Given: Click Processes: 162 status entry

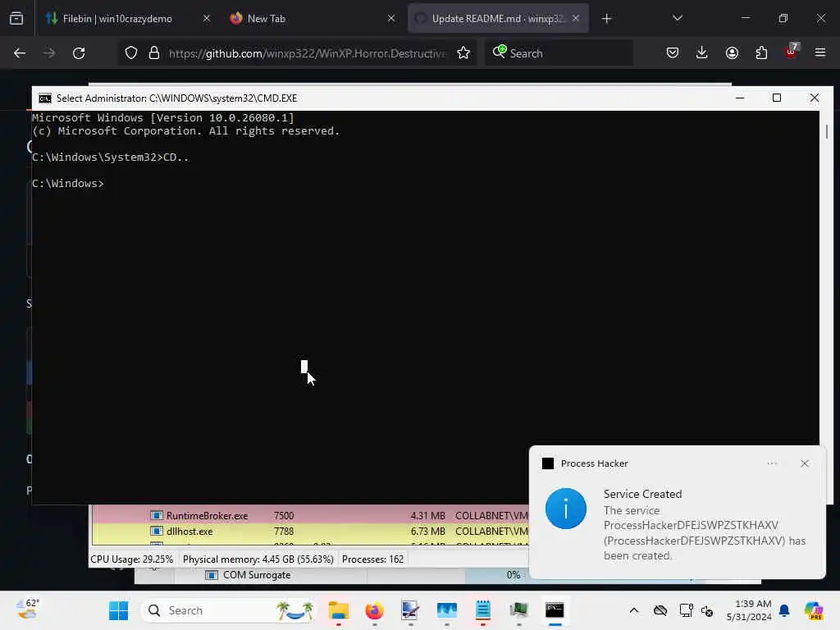Looking at the screenshot, I should pyautogui.click(x=373, y=559).
